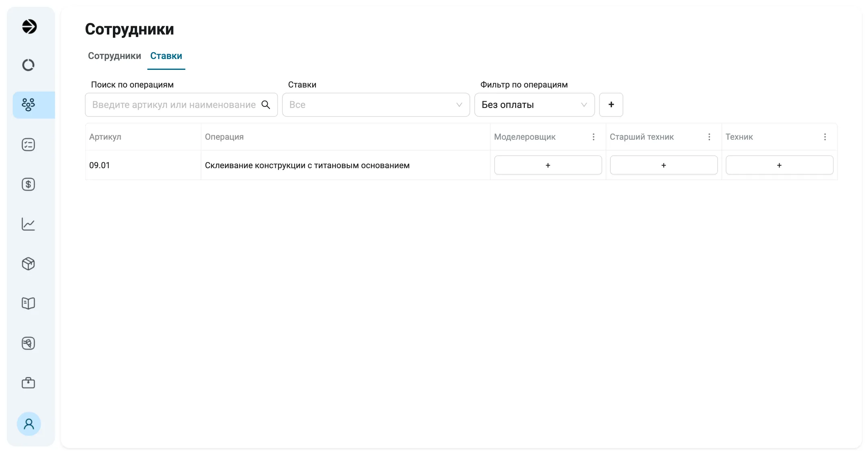Open the checklist tasks icon in sidebar
Viewport: 868px width, 454px height.
(x=28, y=145)
